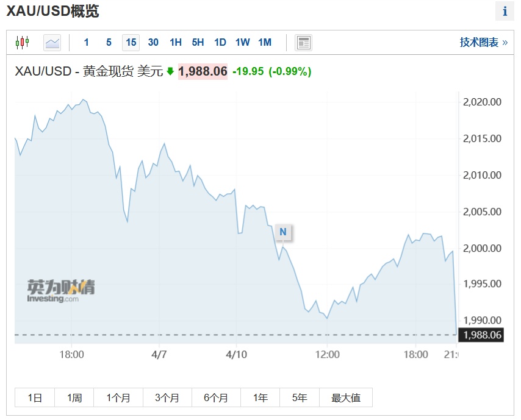Choose the 5年 time range

click(x=300, y=397)
